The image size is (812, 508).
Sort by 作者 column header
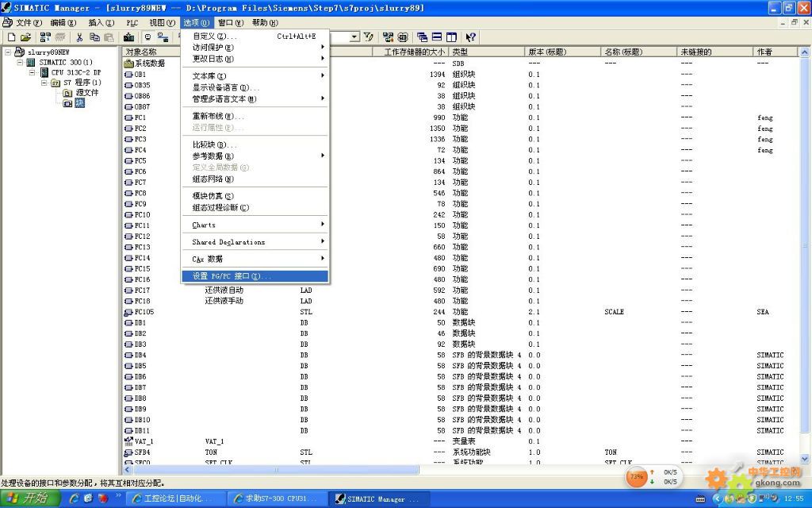[x=775, y=52]
